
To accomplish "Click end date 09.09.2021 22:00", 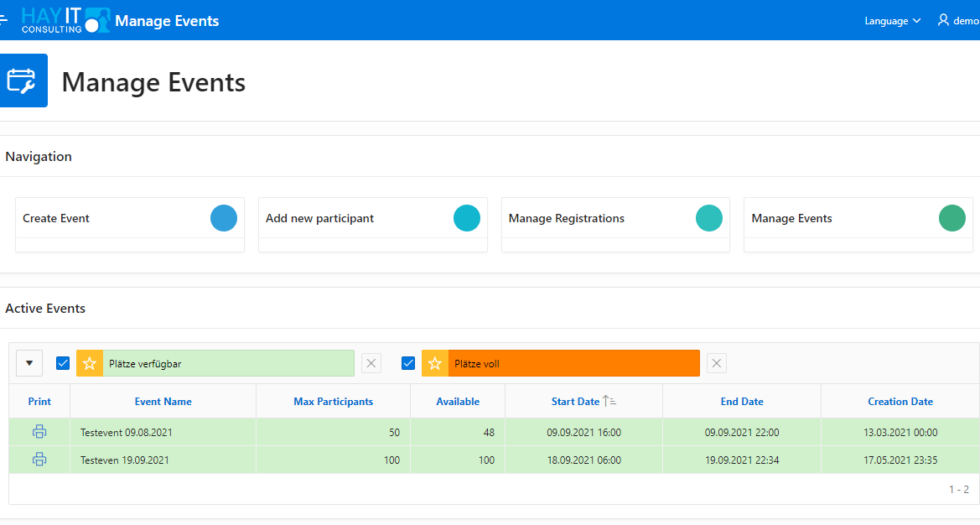I will (x=742, y=432).
